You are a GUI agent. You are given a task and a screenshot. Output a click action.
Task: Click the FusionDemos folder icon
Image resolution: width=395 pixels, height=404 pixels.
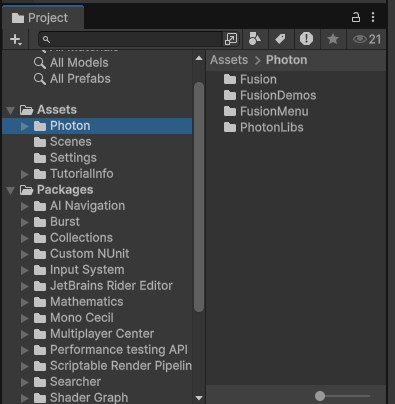tap(230, 95)
